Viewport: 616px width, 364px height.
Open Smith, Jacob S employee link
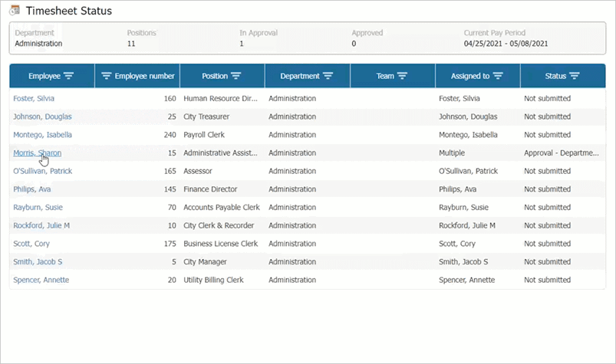(x=38, y=261)
